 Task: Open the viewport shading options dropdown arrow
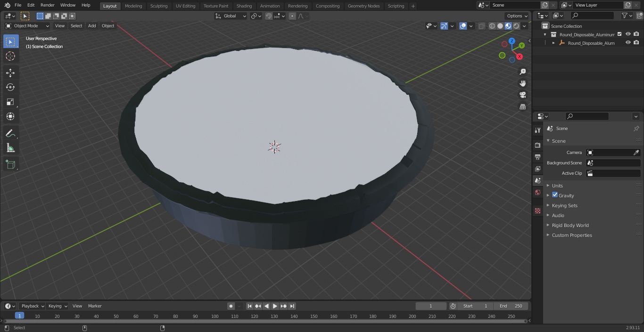pos(524,26)
